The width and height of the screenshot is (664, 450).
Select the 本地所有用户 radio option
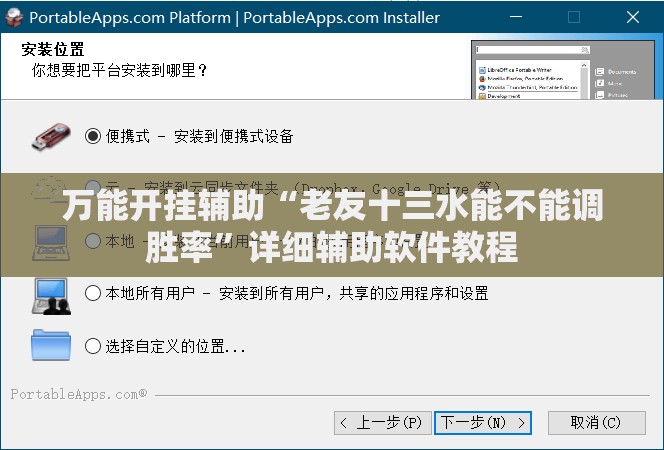[x=93, y=293]
